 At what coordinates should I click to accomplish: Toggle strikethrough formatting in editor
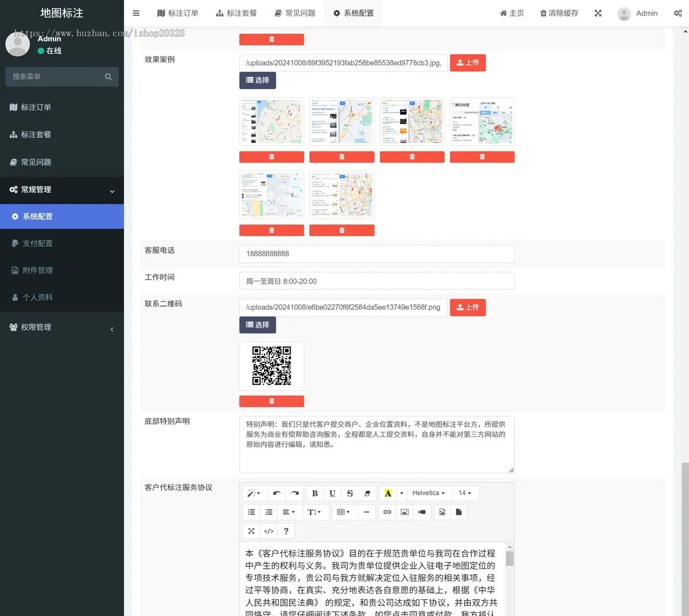[350, 493]
